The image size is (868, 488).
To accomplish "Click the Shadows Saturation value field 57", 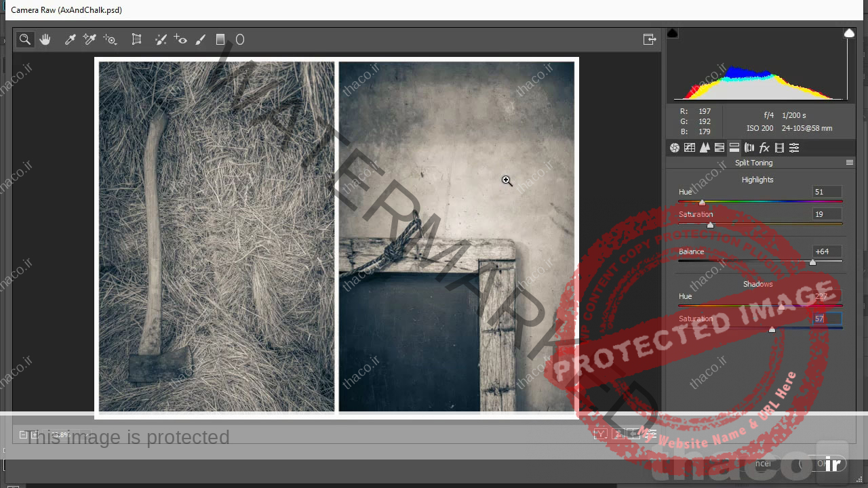I will 827,319.
